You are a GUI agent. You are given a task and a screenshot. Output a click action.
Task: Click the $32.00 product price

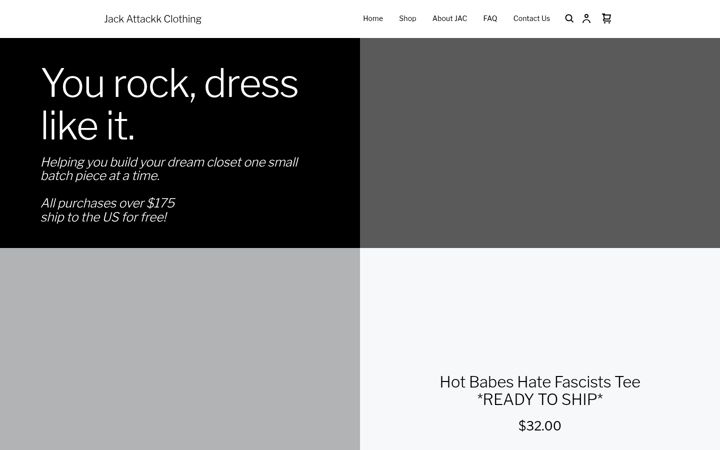(x=540, y=426)
